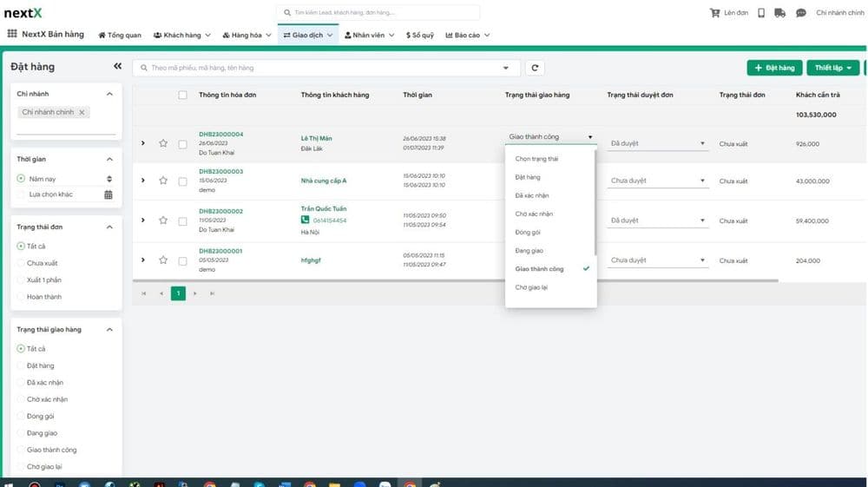Open the Thiết lập dropdown button

832,68
